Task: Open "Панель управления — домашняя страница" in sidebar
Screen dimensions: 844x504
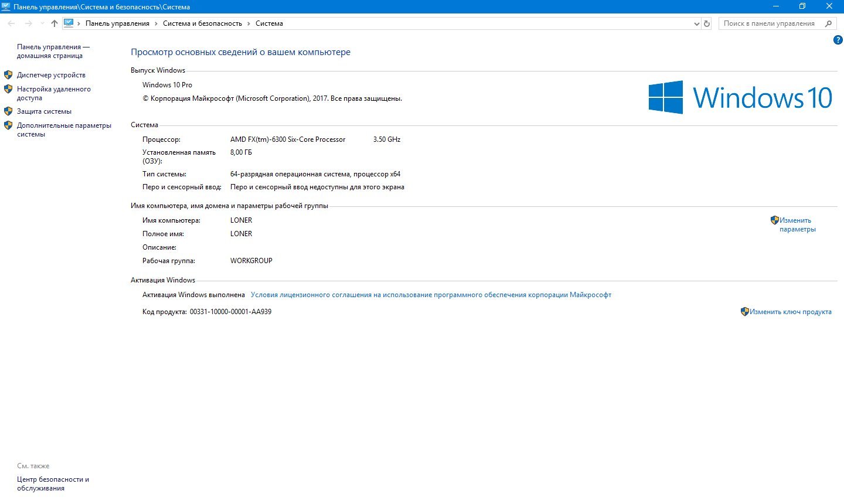Action: pos(53,51)
